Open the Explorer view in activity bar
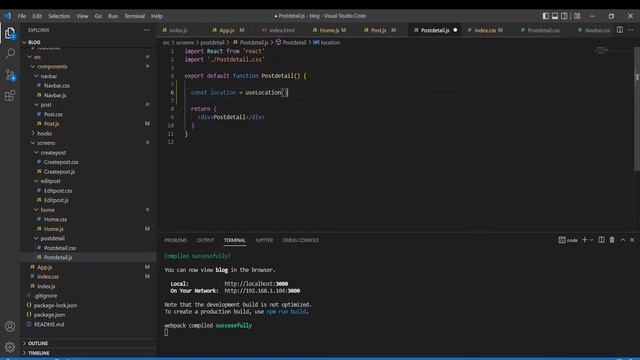The width and height of the screenshot is (640, 360). (x=10, y=33)
